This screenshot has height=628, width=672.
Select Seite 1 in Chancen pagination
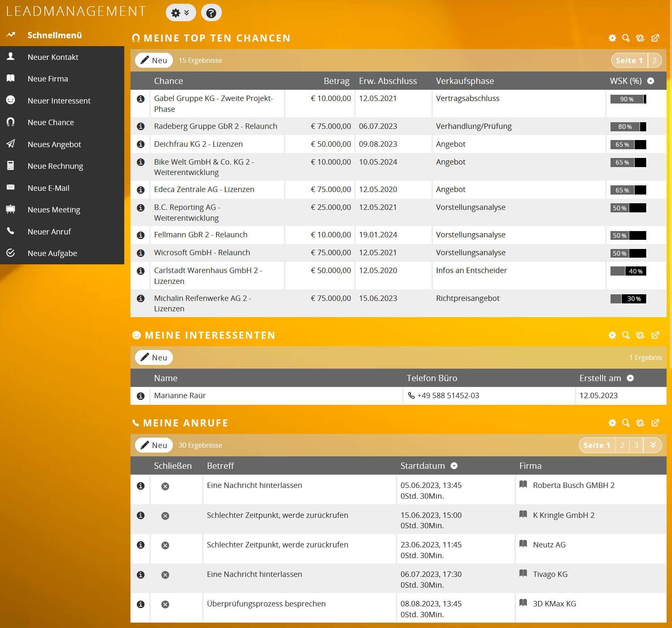[629, 60]
